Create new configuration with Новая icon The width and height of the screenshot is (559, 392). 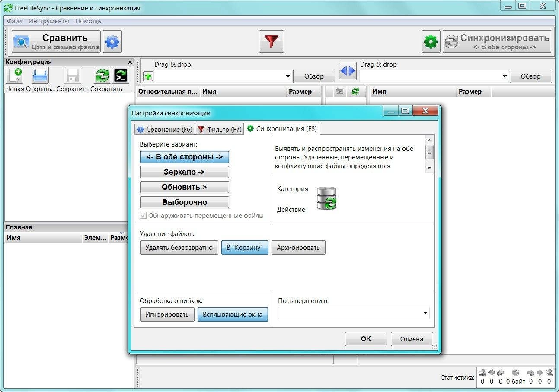pyautogui.click(x=14, y=75)
